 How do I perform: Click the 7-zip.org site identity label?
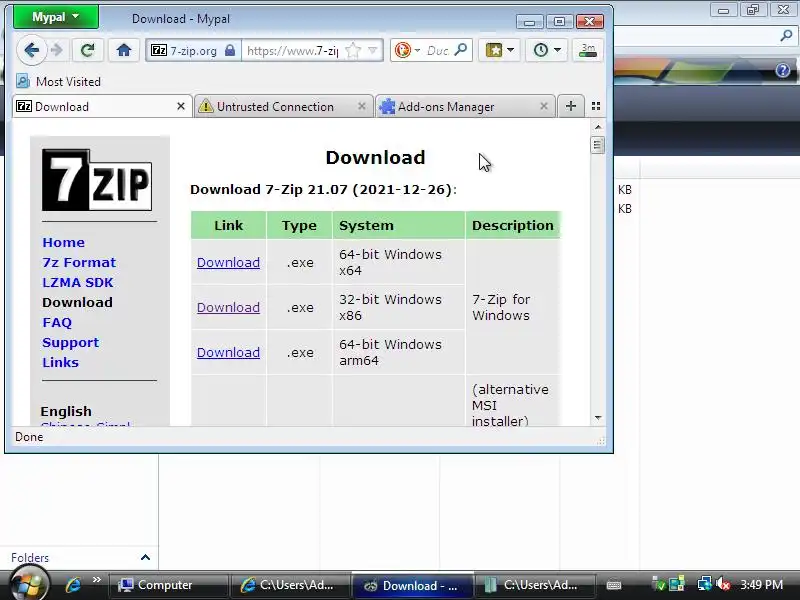tap(193, 51)
